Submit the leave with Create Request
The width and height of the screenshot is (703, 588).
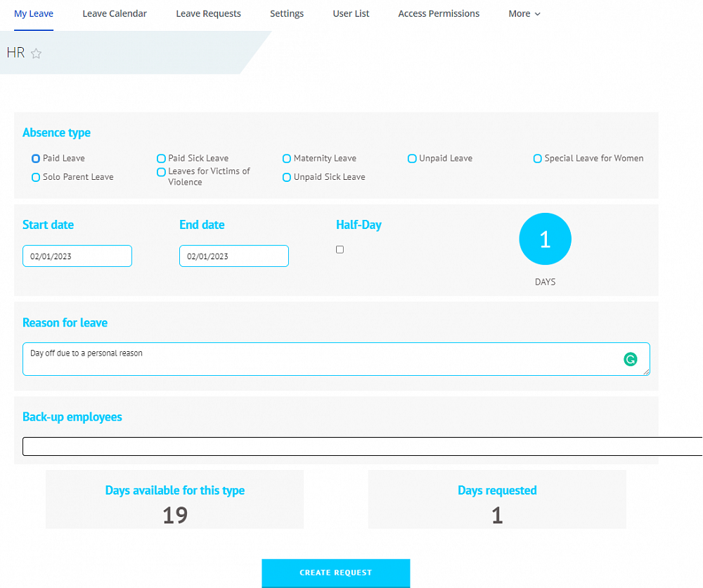coord(335,573)
